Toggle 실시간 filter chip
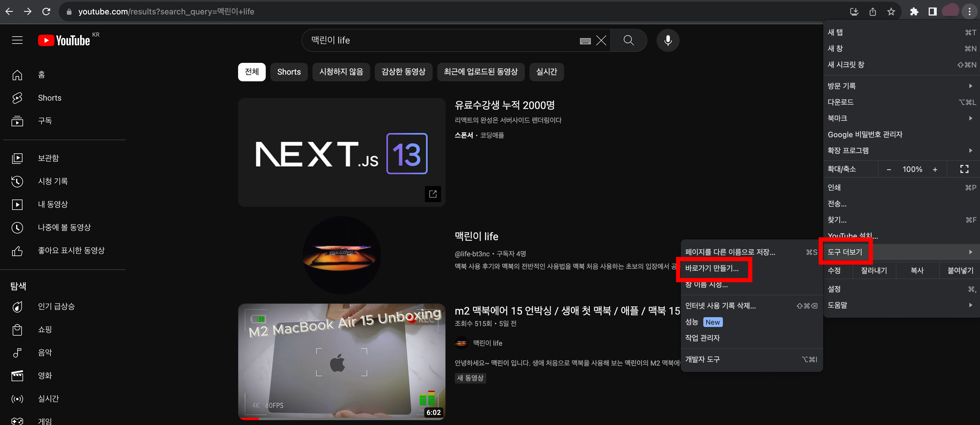 (x=546, y=71)
